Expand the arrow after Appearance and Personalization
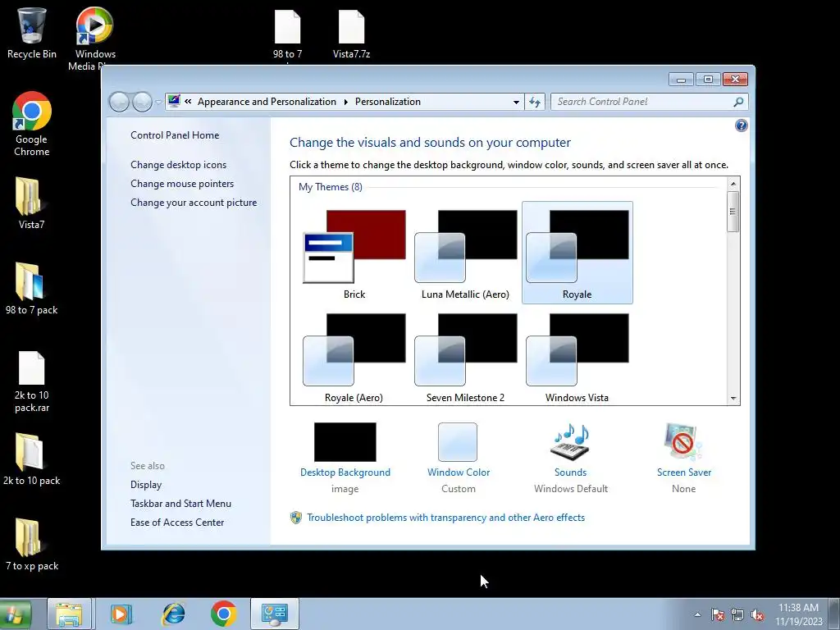The height and width of the screenshot is (630, 840). [x=345, y=102]
